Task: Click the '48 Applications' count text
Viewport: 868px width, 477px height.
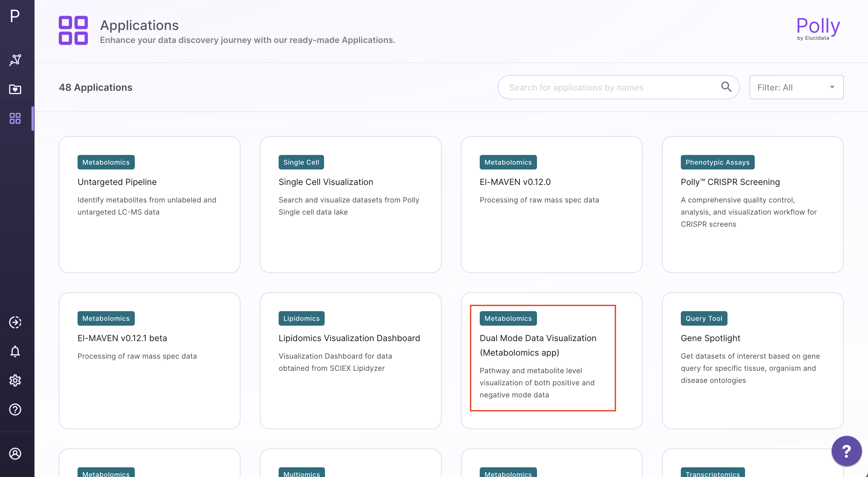Action: [x=96, y=87]
